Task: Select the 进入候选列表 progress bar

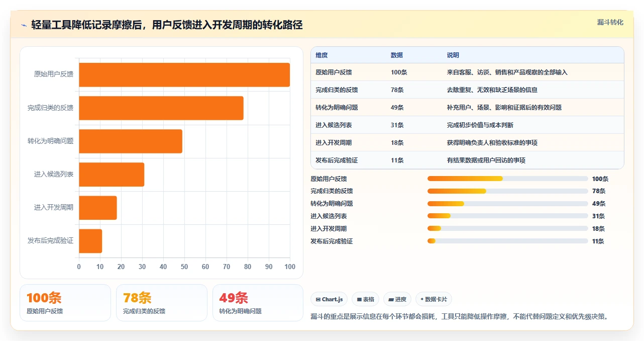Action: tap(507, 216)
